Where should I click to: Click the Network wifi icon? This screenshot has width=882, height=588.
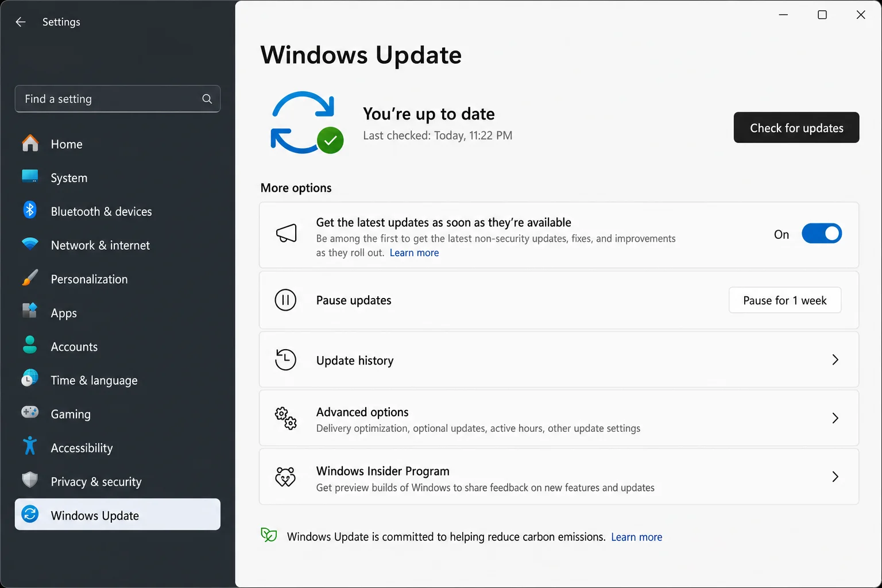point(30,244)
